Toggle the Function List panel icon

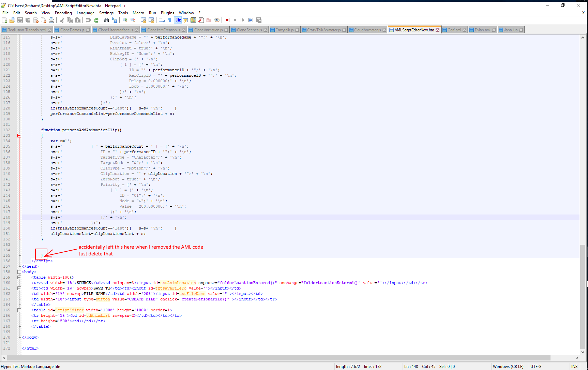tap(201, 20)
